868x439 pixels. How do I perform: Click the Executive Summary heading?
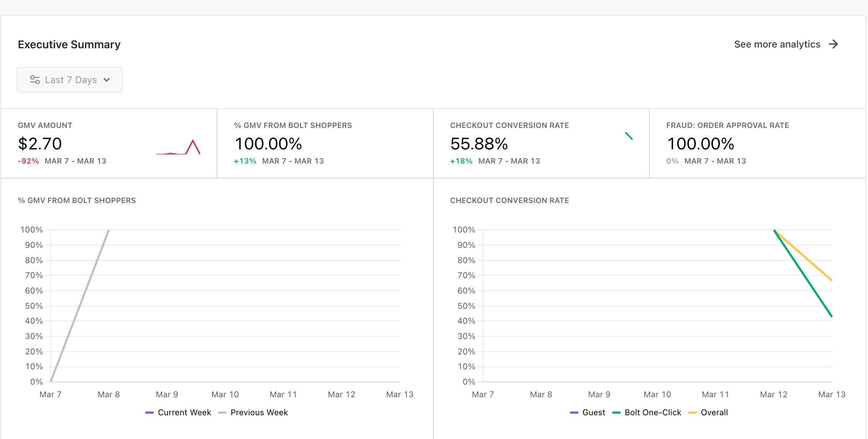[x=69, y=44]
